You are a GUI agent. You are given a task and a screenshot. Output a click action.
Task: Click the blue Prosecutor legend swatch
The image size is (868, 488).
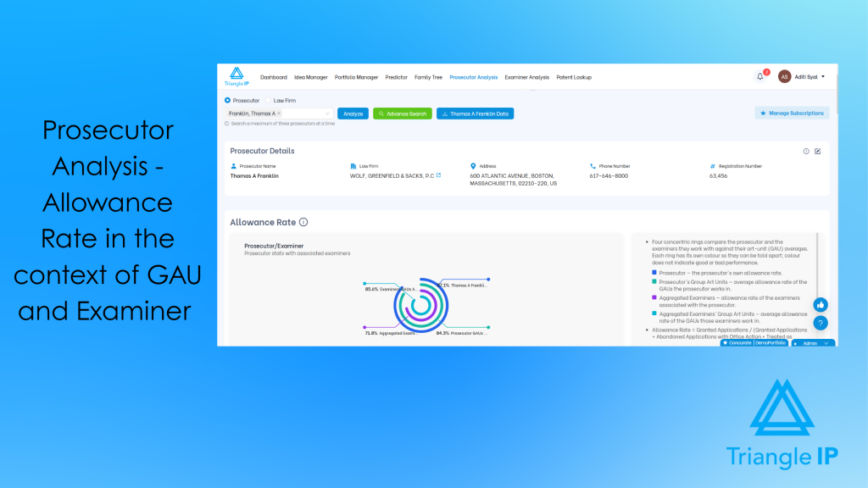point(654,273)
